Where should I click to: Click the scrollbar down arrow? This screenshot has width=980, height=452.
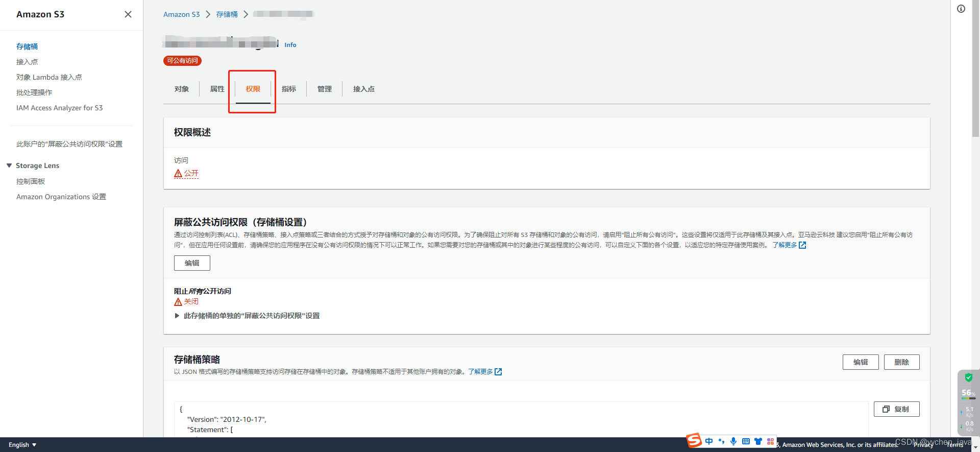975,447
